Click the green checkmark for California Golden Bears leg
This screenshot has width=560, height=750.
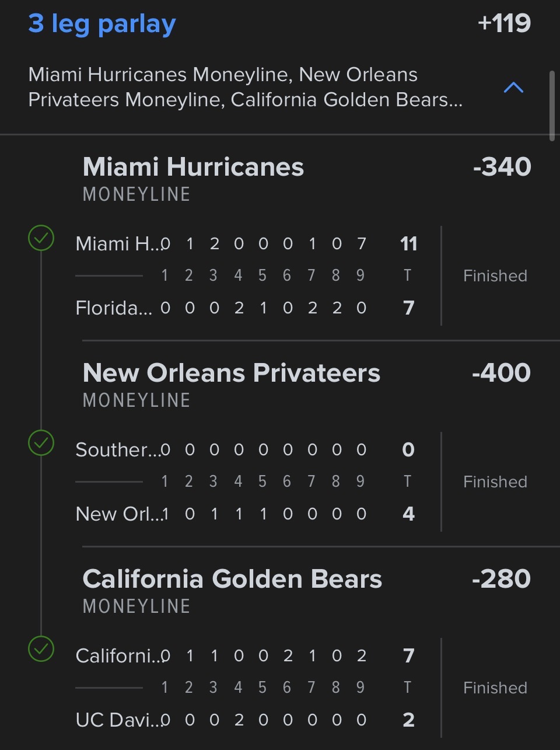41,649
